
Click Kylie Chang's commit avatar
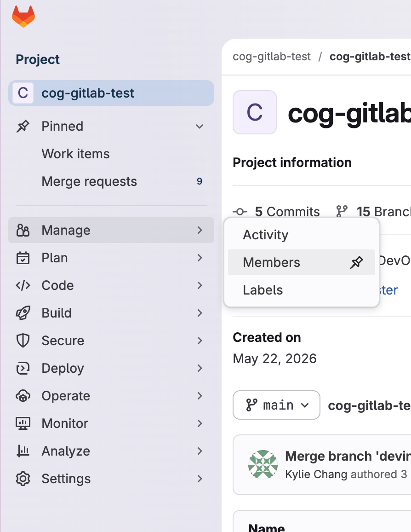(263, 464)
